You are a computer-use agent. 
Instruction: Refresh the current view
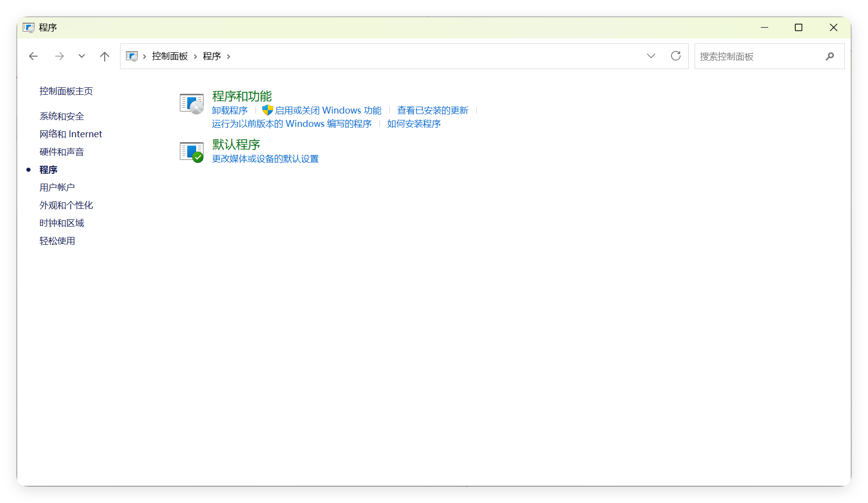[x=676, y=56]
